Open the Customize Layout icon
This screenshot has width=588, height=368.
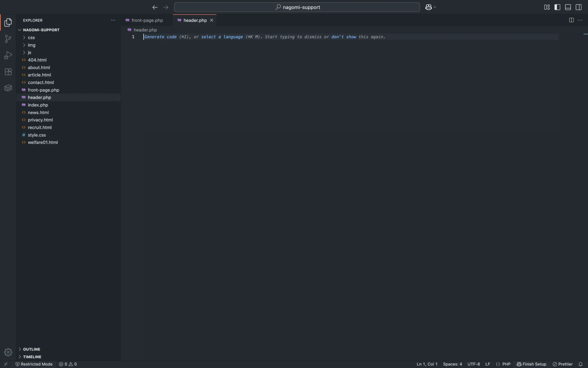(x=547, y=7)
